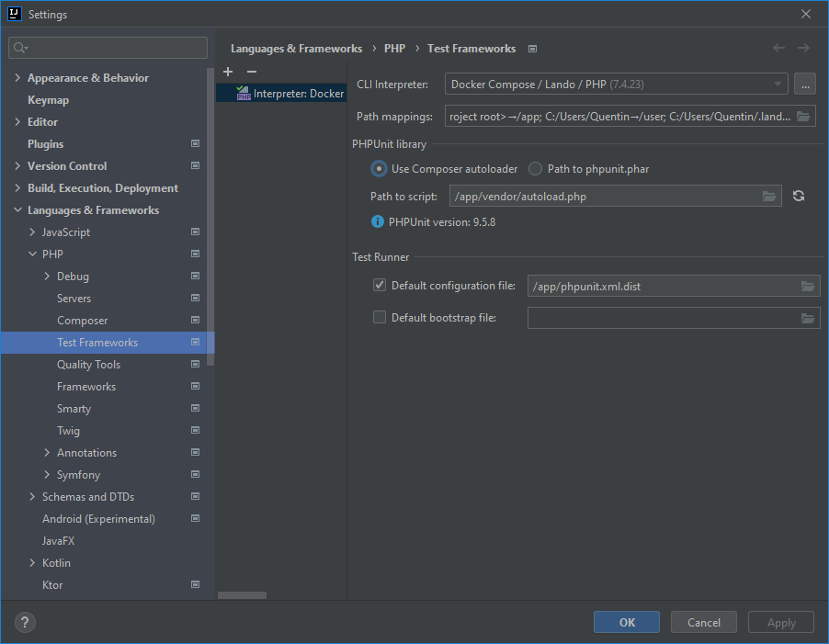Collapse the Languages & Frameworks section
The height and width of the screenshot is (644, 829).
(18, 210)
